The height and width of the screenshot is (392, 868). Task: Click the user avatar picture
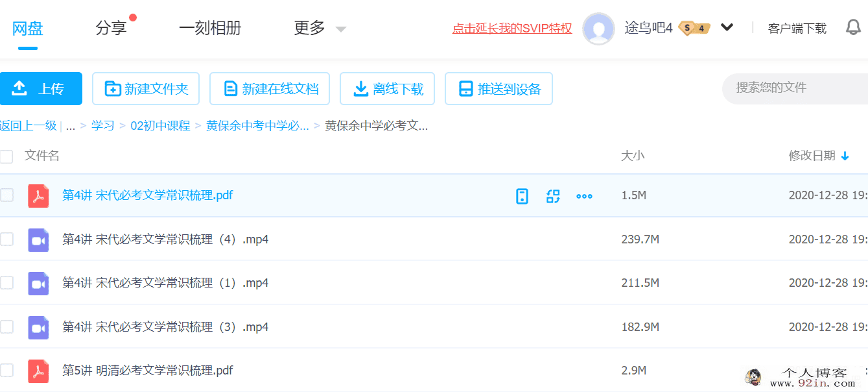(598, 29)
